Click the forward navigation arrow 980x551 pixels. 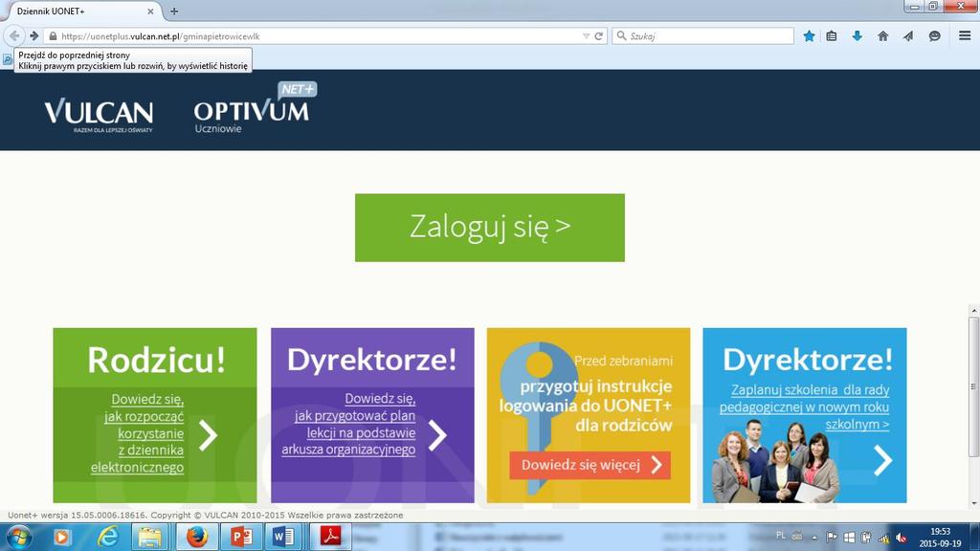click(x=33, y=36)
